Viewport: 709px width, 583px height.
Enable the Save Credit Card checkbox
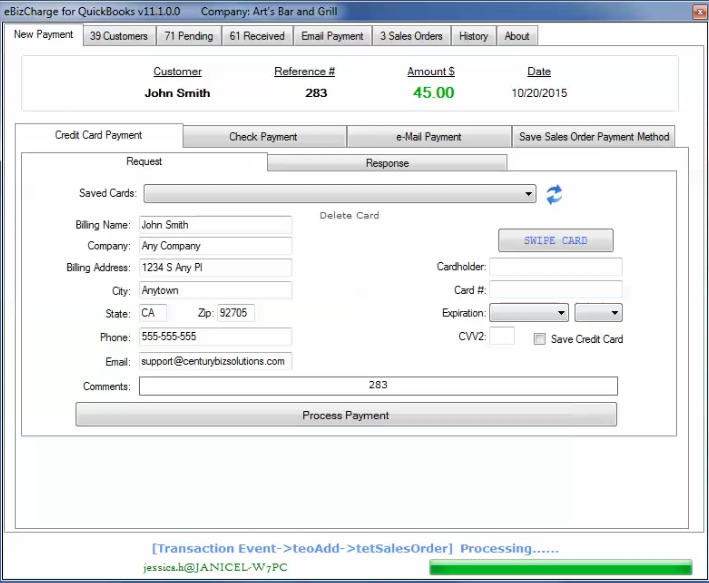pos(539,339)
